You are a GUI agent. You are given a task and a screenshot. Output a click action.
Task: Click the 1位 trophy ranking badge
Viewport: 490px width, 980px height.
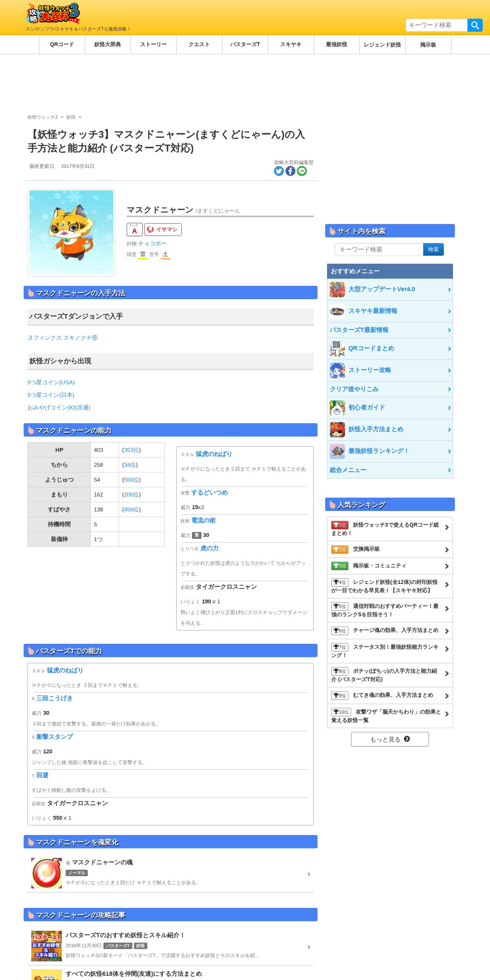point(340,525)
